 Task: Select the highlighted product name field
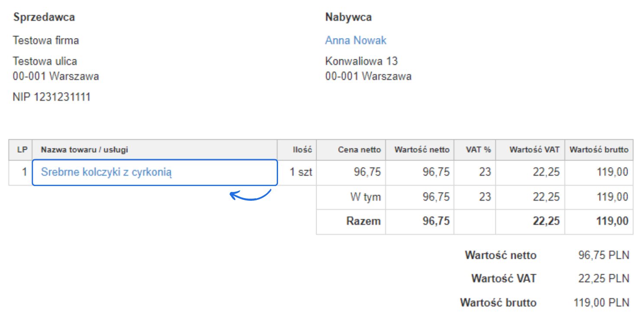tap(155, 172)
